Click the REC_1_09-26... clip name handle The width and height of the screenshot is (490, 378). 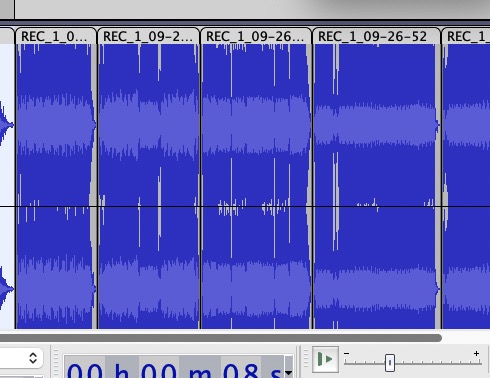click(255, 36)
